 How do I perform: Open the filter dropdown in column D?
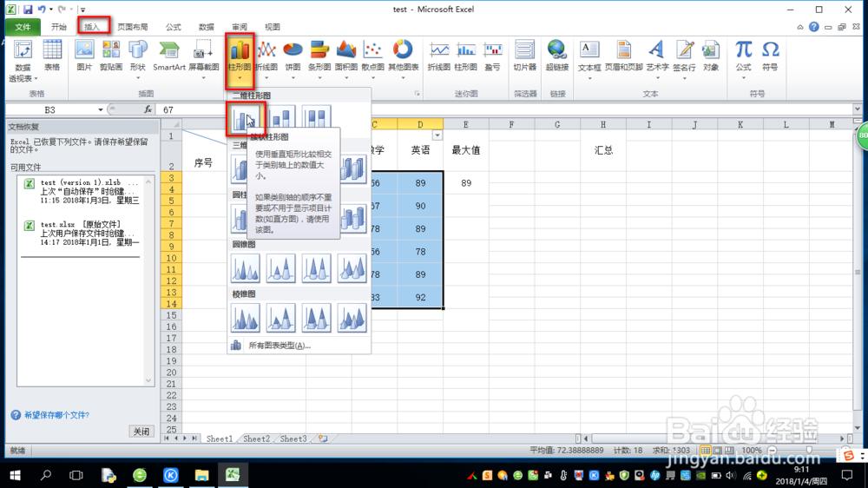point(437,135)
